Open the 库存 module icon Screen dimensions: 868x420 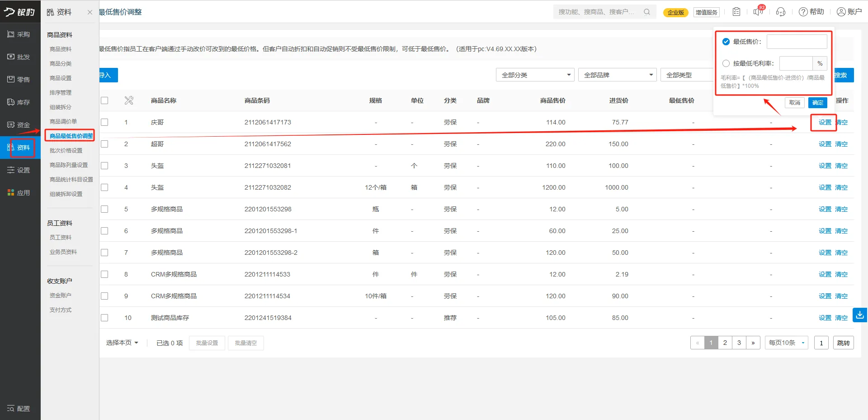point(20,102)
